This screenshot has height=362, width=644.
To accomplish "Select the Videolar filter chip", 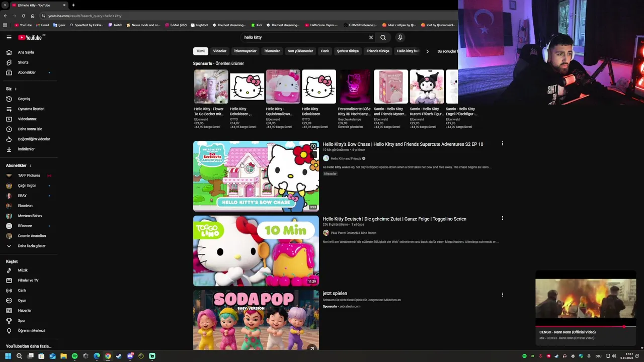I will click(x=220, y=51).
